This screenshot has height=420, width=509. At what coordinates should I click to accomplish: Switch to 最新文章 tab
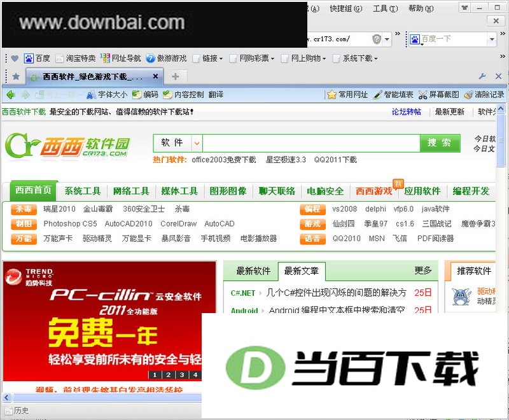(x=301, y=271)
